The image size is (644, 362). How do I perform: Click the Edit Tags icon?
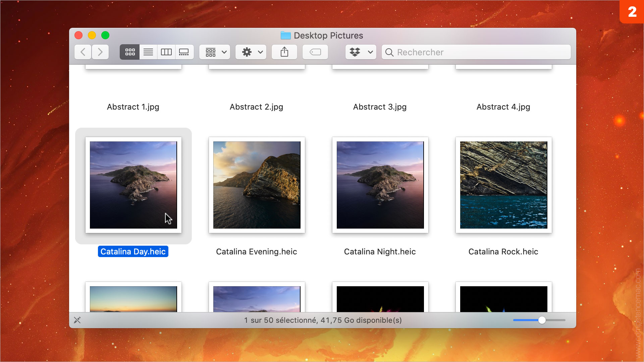pos(315,52)
